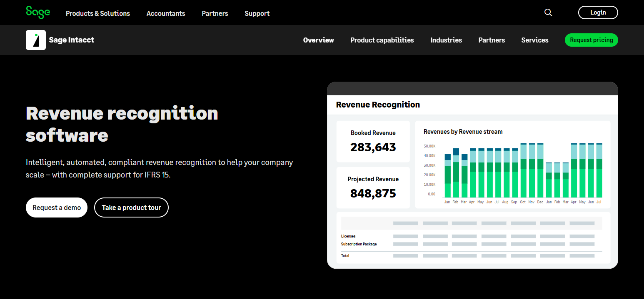Click the IFRS 15 description paragraph
Screen dimensions: 644x305
pos(160,168)
